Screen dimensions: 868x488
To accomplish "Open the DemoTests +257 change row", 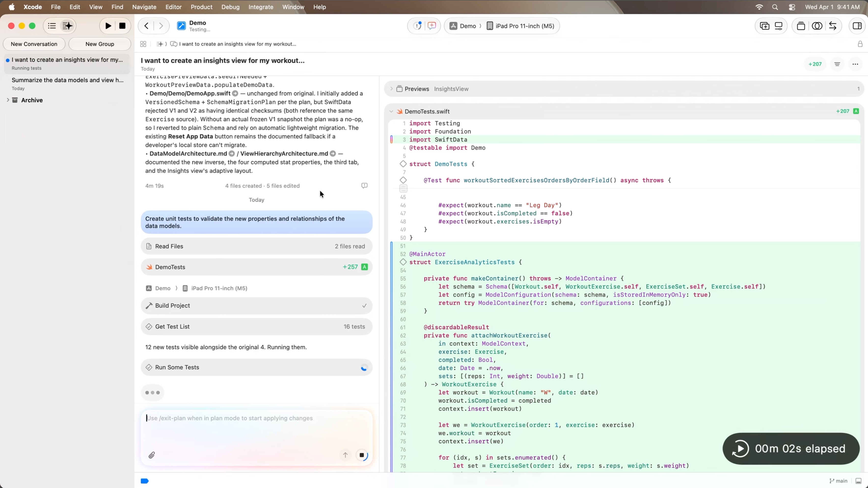I will [x=257, y=267].
